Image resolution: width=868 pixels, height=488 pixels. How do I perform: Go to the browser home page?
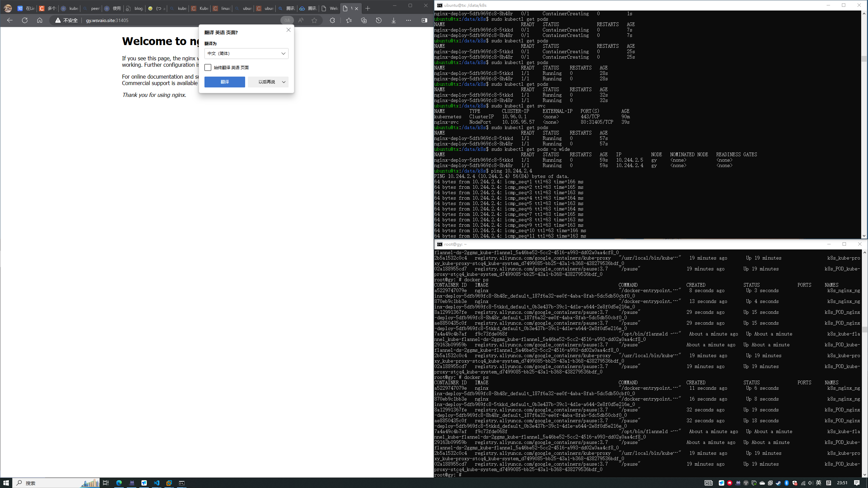click(x=40, y=20)
